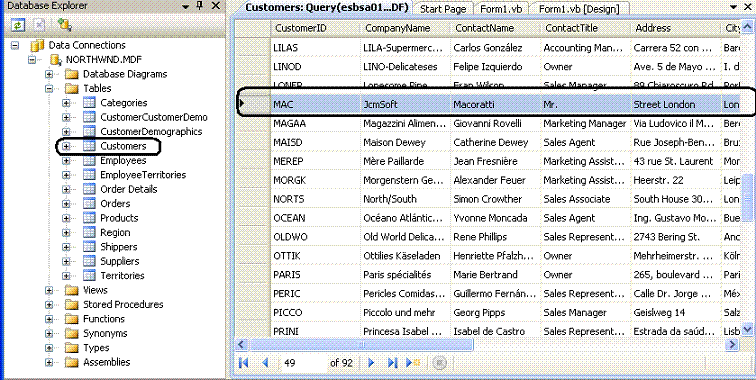Switch to the Form1.vb tab
This screenshot has width=756, height=380.
coord(501,9)
